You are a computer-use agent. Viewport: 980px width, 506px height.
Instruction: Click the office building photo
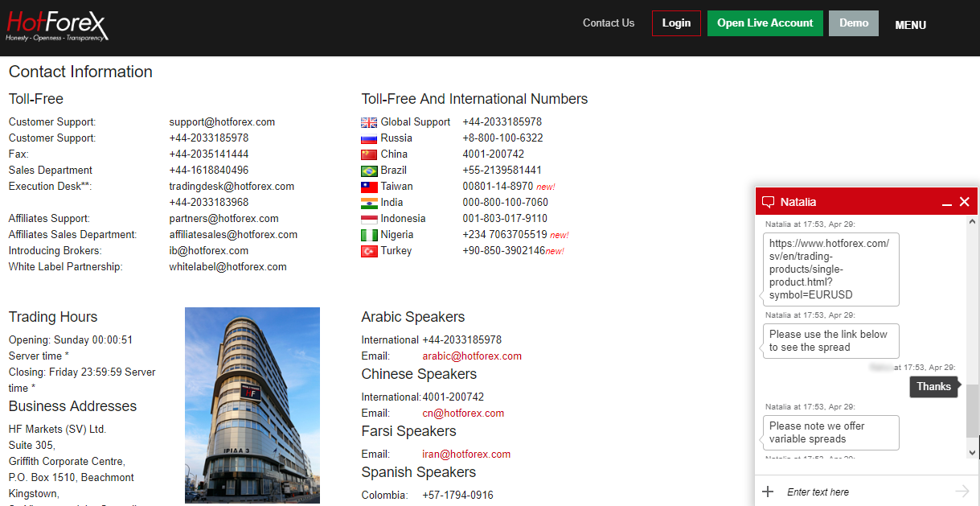(x=252, y=405)
